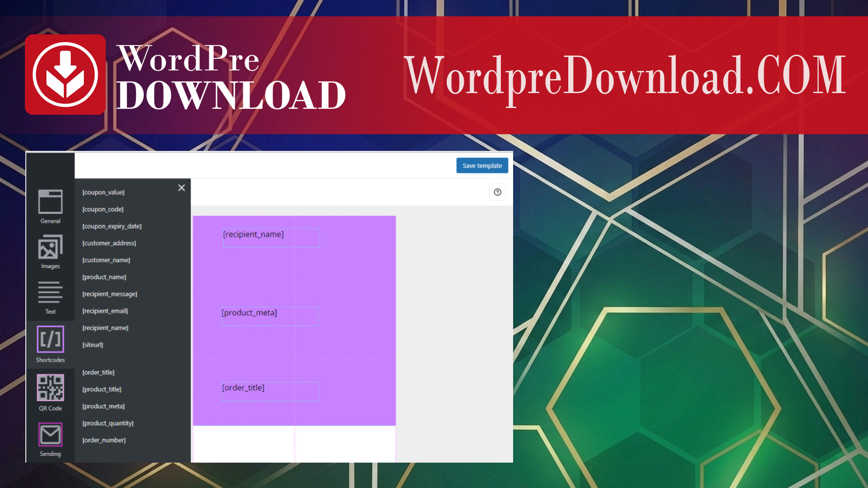
Task: Choose [product_meta] in the shortcode list
Action: (103, 406)
